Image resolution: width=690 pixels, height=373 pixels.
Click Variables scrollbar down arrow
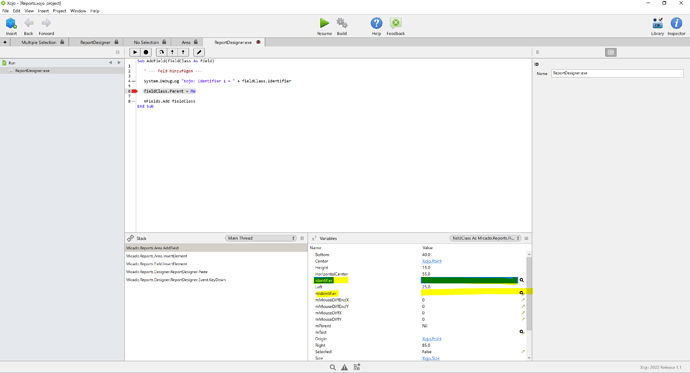click(529, 358)
